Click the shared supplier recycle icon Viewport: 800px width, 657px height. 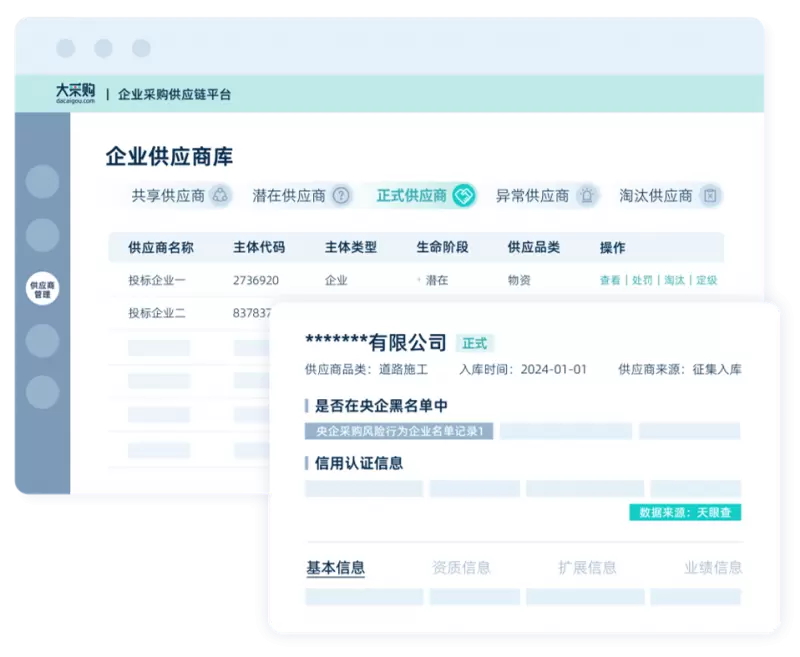pos(222,196)
